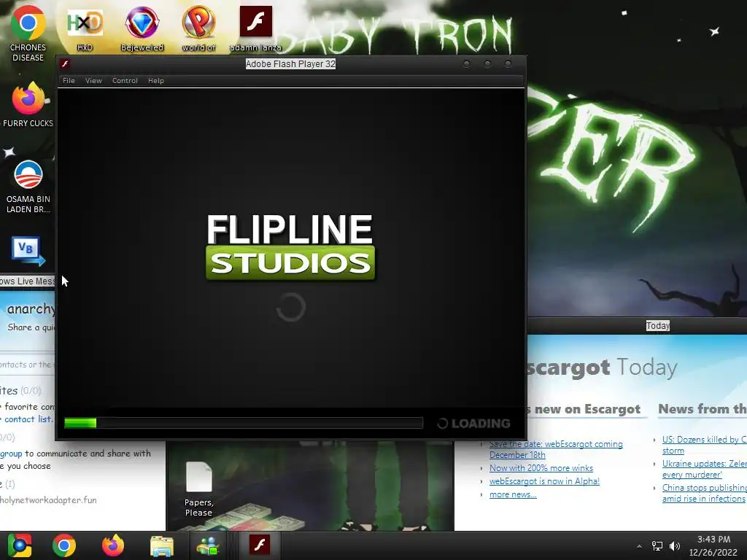
Task: Open the 'more news...' link
Action: (x=513, y=494)
